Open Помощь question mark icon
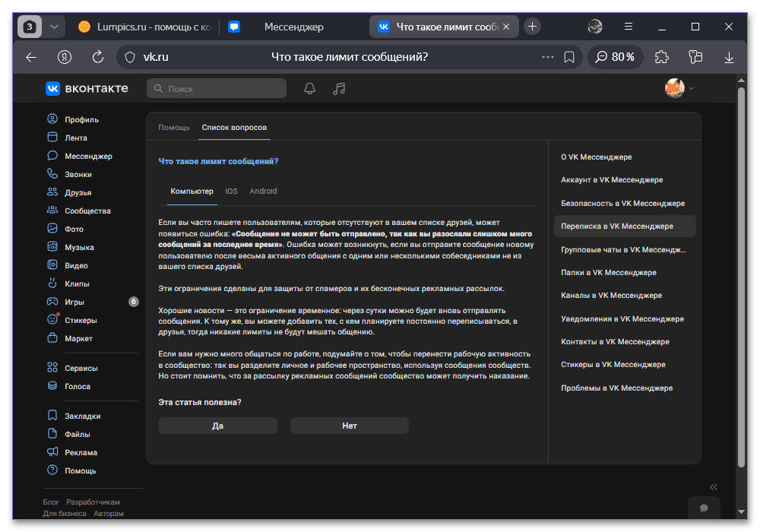760x532 pixels. click(x=52, y=470)
